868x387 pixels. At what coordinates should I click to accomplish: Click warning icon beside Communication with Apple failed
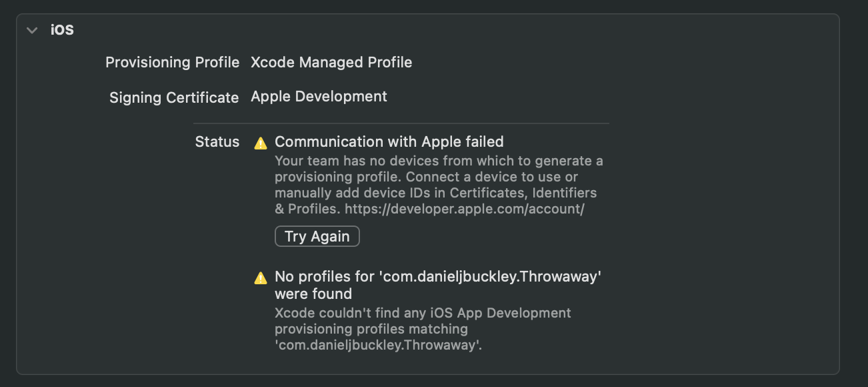[x=261, y=143]
